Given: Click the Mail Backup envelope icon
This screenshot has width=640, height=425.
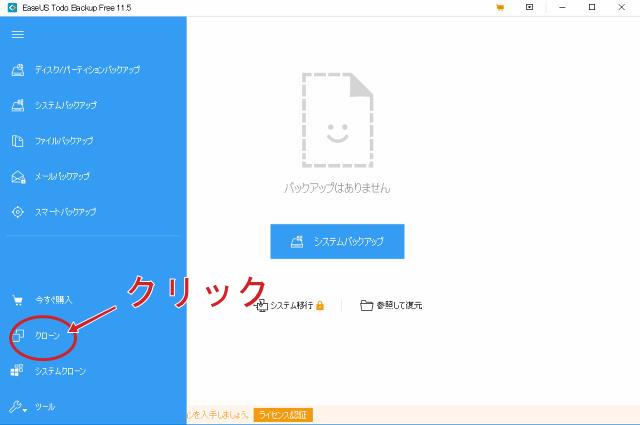Looking at the screenshot, I should [18, 177].
